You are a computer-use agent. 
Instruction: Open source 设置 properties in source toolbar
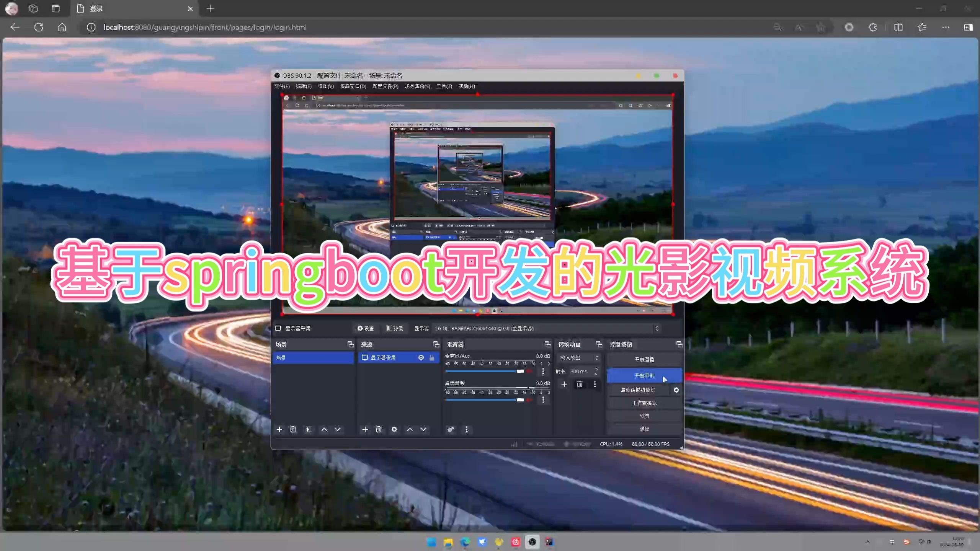[366, 328]
